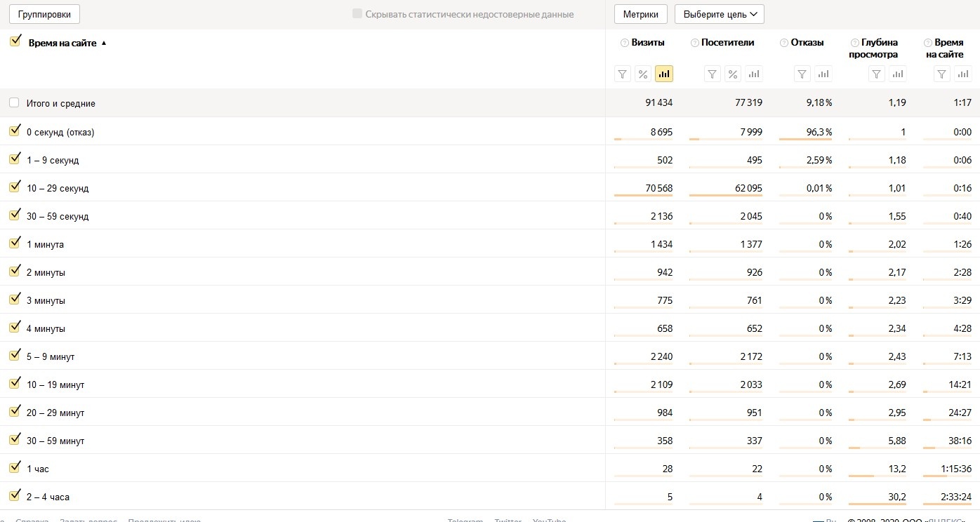Image resolution: width=980 pixels, height=522 pixels.
Task: Check the 'Итого и средние' checkbox
Action: click(x=15, y=103)
